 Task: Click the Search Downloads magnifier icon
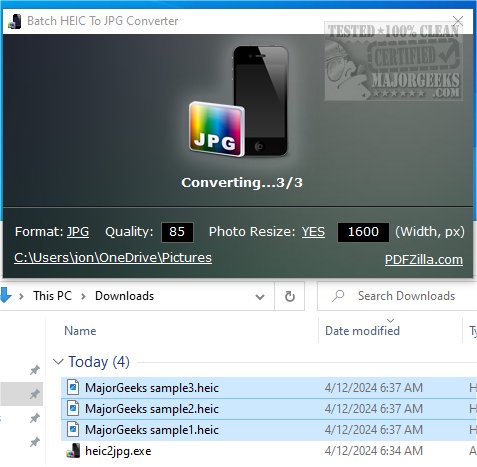coord(338,296)
